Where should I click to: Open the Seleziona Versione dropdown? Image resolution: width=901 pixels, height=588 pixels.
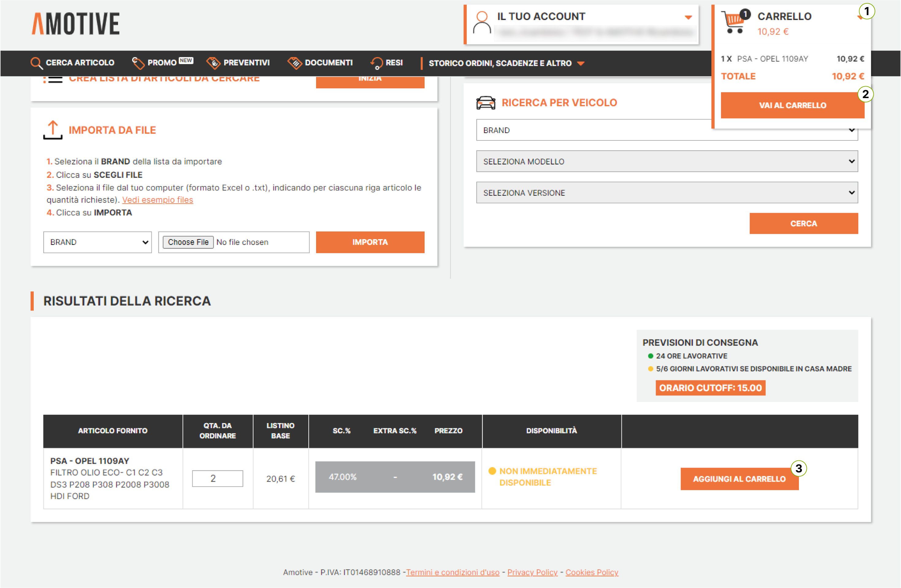(x=667, y=193)
